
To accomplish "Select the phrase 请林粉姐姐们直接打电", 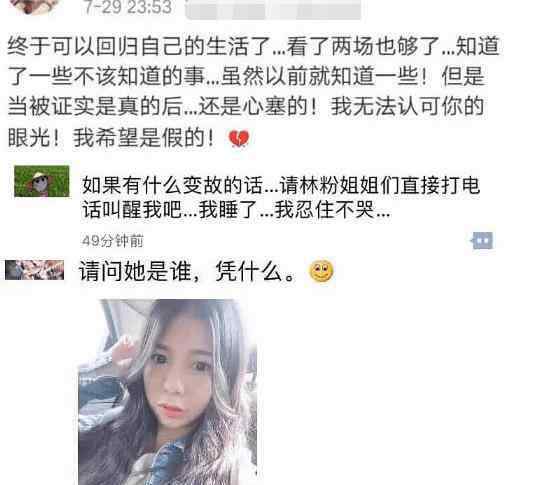I will point(380,185).
